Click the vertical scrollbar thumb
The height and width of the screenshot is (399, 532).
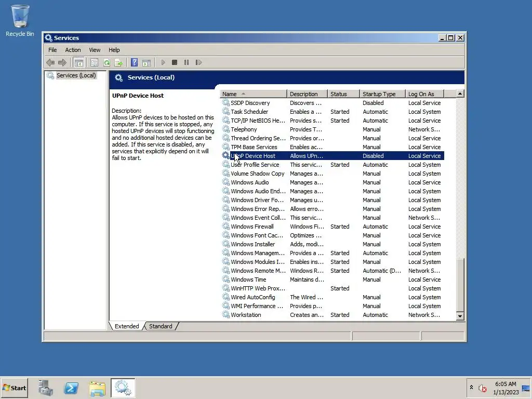click(460, 285)
